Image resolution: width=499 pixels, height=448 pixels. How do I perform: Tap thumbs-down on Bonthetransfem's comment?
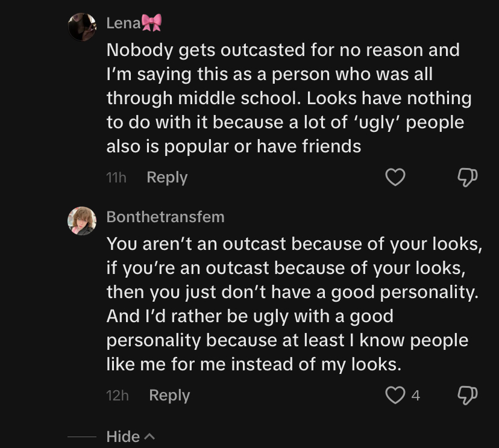467,395
